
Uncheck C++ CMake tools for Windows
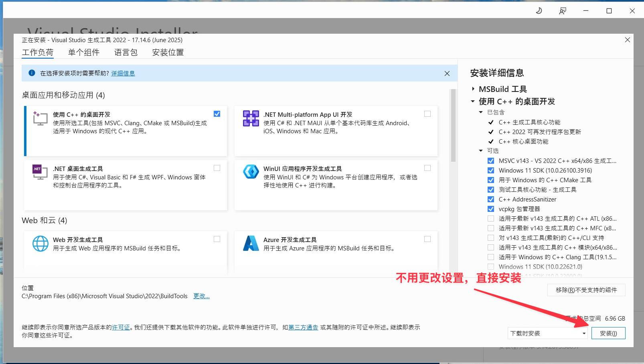coord(491,180)
